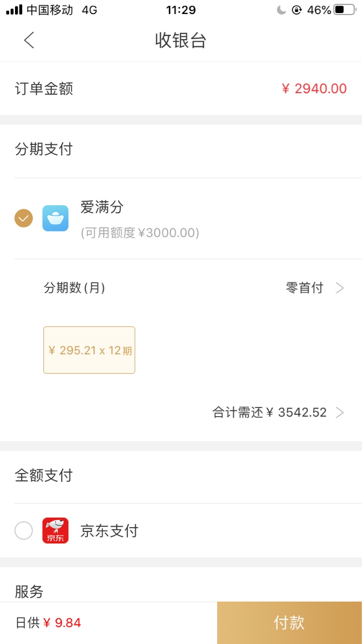Tap the 爱满分 app icon
362x644 pixels.
(x=55, y=218)
